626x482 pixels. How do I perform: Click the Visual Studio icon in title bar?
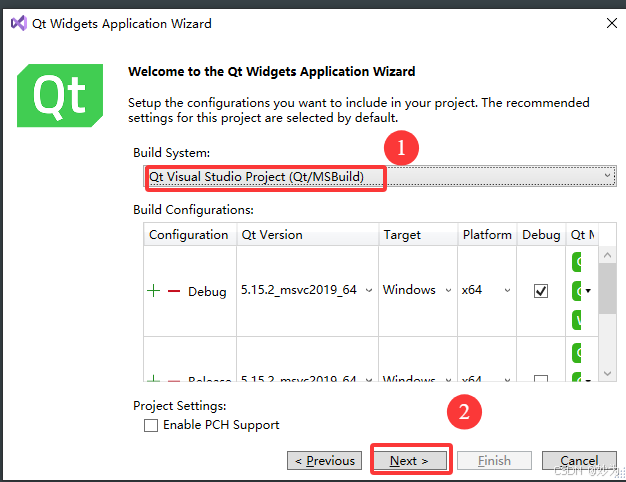pyautogui.click(x=19, y=23)
